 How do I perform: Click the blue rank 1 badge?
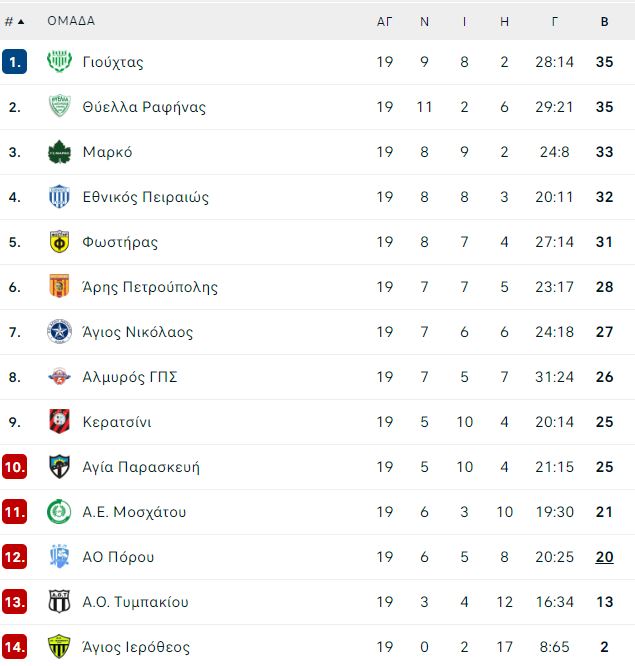(x=14, y=62)
